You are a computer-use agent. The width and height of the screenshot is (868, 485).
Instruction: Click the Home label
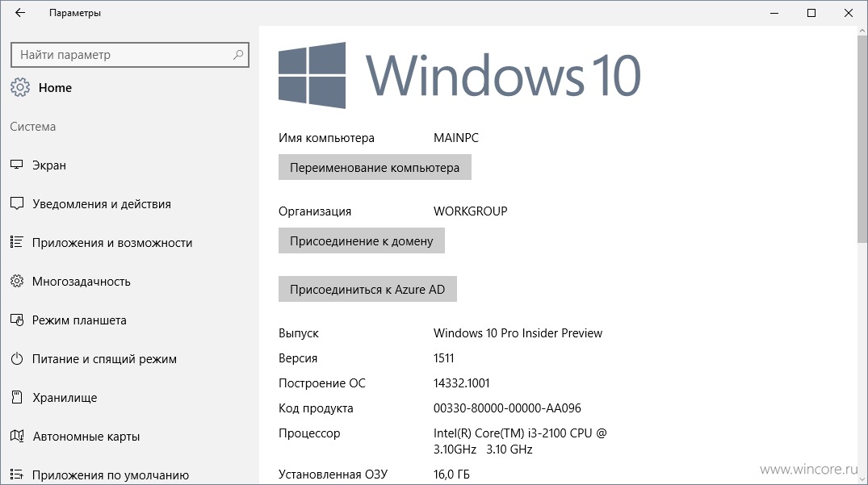(55, 87)
